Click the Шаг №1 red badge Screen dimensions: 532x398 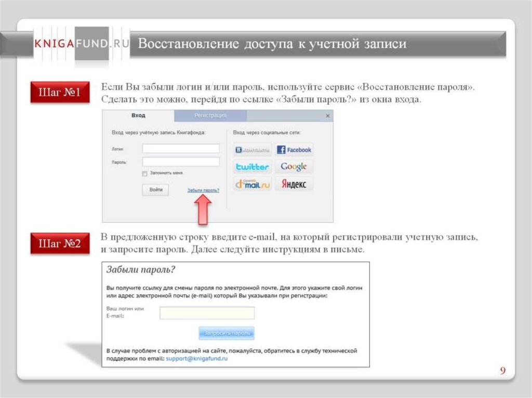point(60,93)
